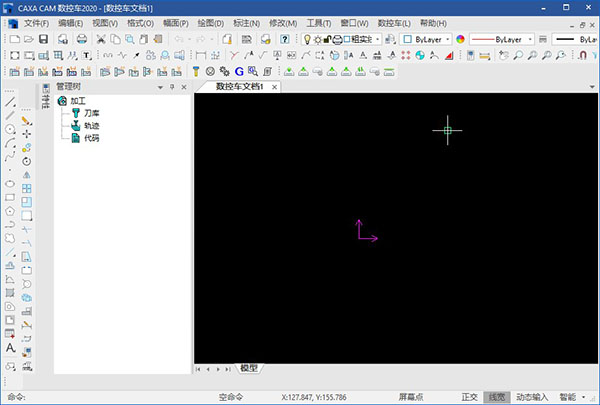Open the color wheel picker
Screen dimensions: 600x405
(x=460, y=39)
